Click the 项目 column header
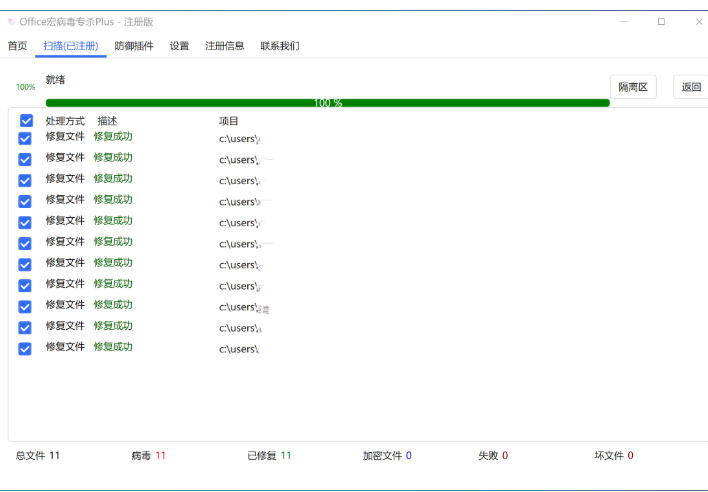 point(229,121)
